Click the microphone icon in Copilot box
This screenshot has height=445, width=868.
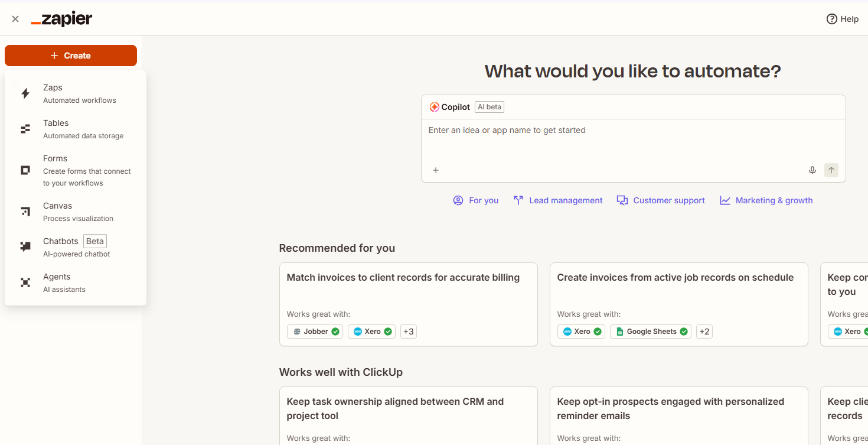(812, 170)
